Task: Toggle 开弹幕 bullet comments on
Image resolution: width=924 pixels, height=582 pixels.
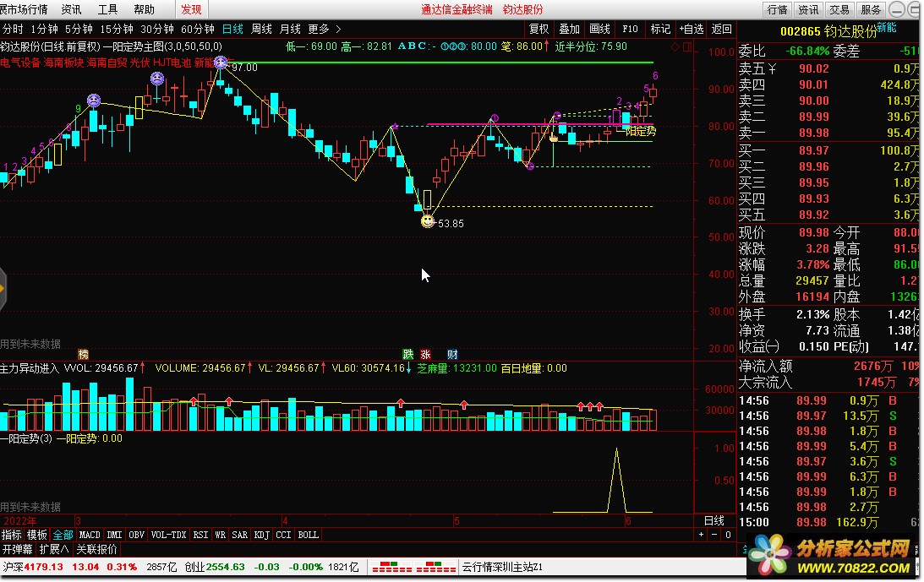Action: tap(18, 549)
